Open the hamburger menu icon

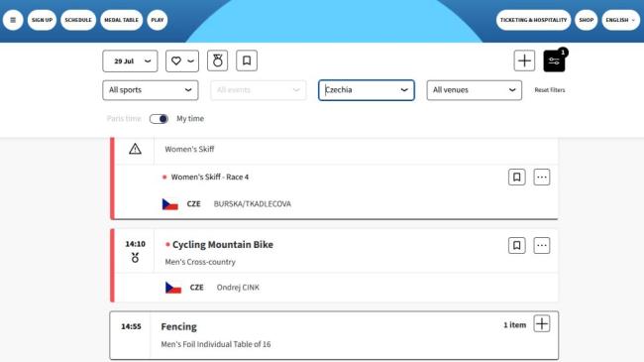tap(13, 20)
